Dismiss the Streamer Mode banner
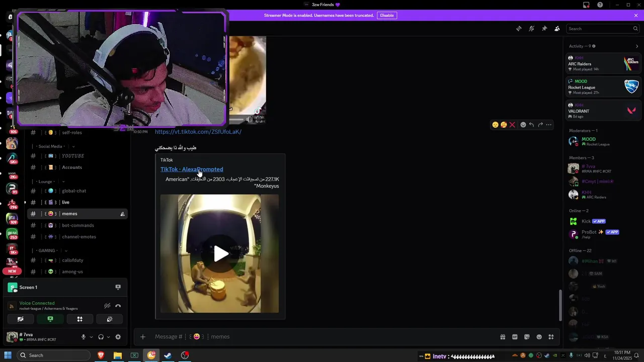This screenshot has width=644, height=362. tap(636, 16)
